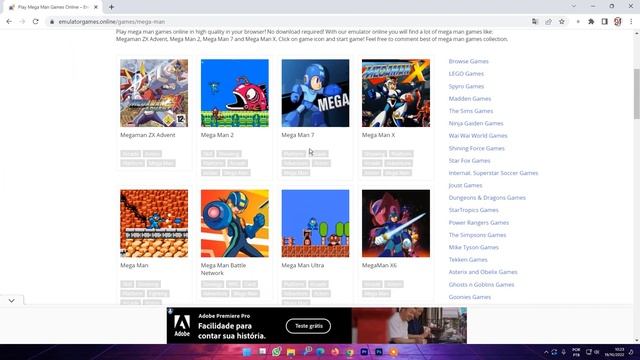
Task: Open the Mega Man Battle Network cover image
Action: pyautogui.click(x=235, y=223)
